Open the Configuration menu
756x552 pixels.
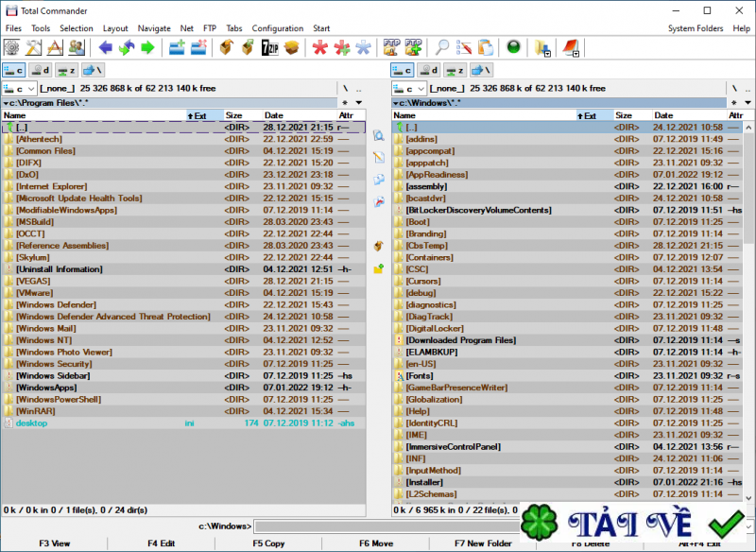[278, 28]
